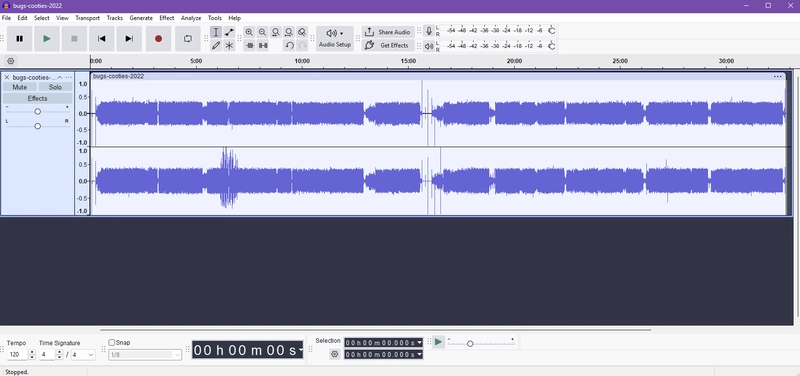Viewport: 800px width, 376px height.
Task: Collapse the track using the chevron
Action: pyautogui.click(x=60, y=78)
